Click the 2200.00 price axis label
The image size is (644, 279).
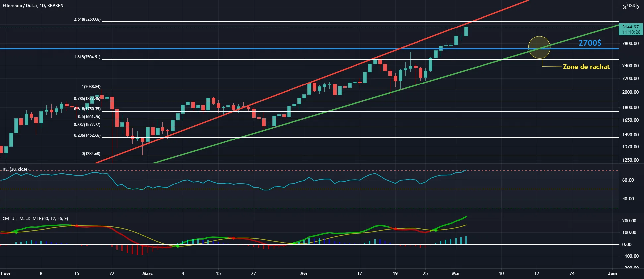pos(630,78)
